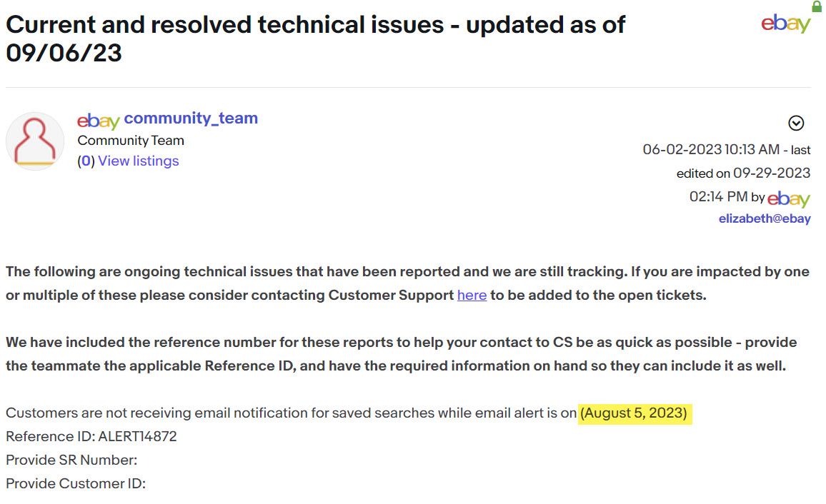Expand the post options dropdown arrow
Viewport: 826px width, 504px height.
[796, 124]
